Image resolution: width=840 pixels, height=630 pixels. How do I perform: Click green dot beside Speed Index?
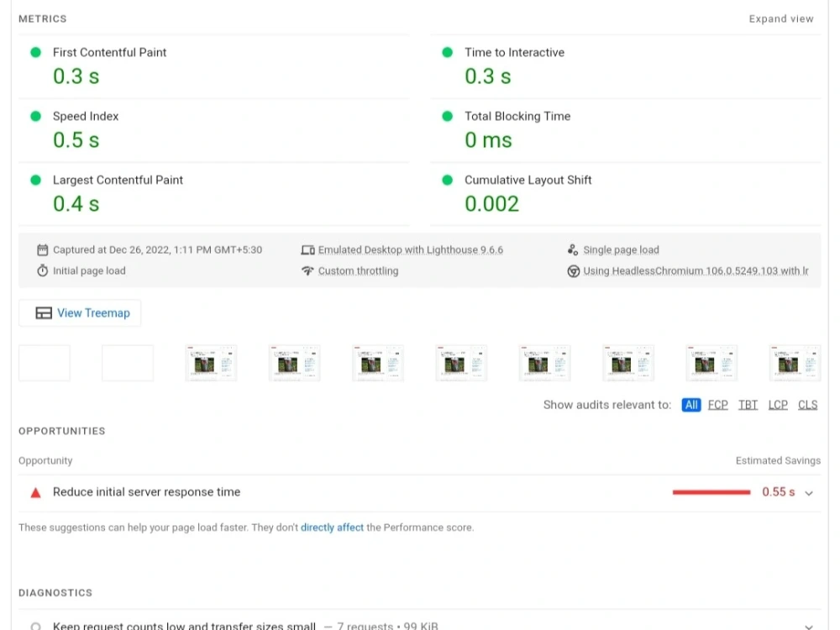click(x=36, y=116)
